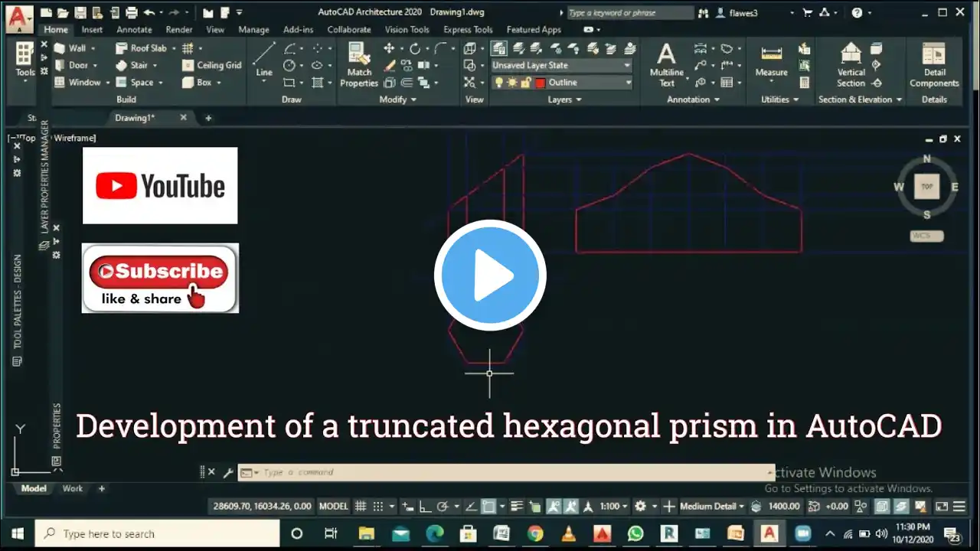Switch to the Annotate ribbon tab

134,30
